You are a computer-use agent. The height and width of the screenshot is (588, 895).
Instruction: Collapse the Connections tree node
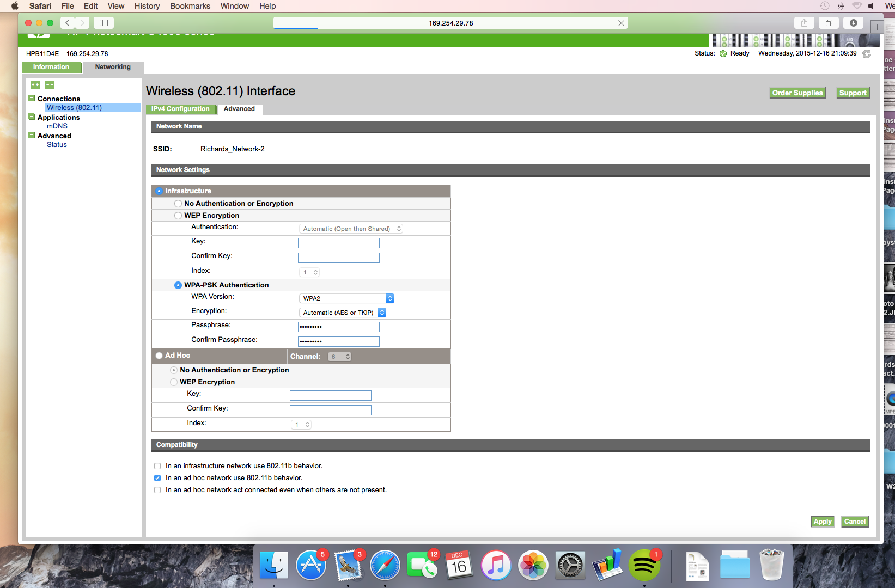point(32,99)
